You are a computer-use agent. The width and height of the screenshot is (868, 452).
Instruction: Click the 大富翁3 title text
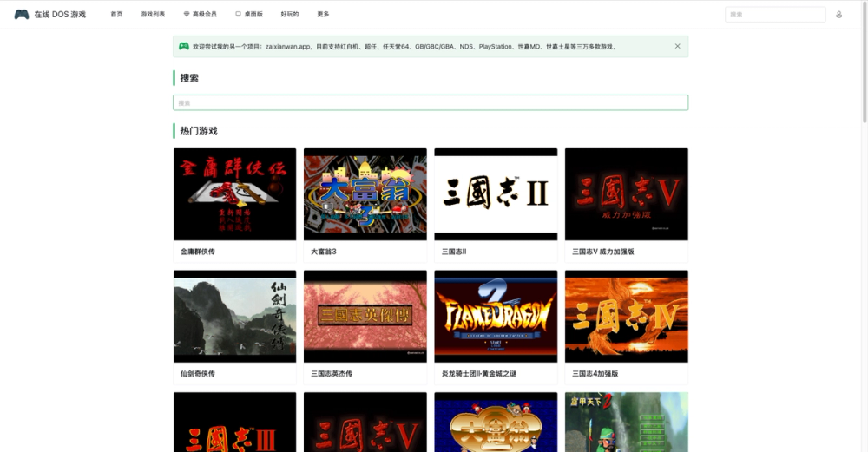(x=323, y=252)
